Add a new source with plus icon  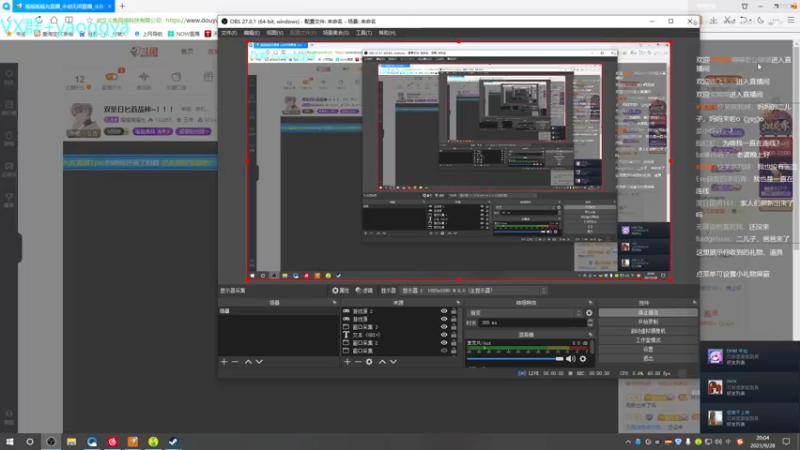(347, 362)
